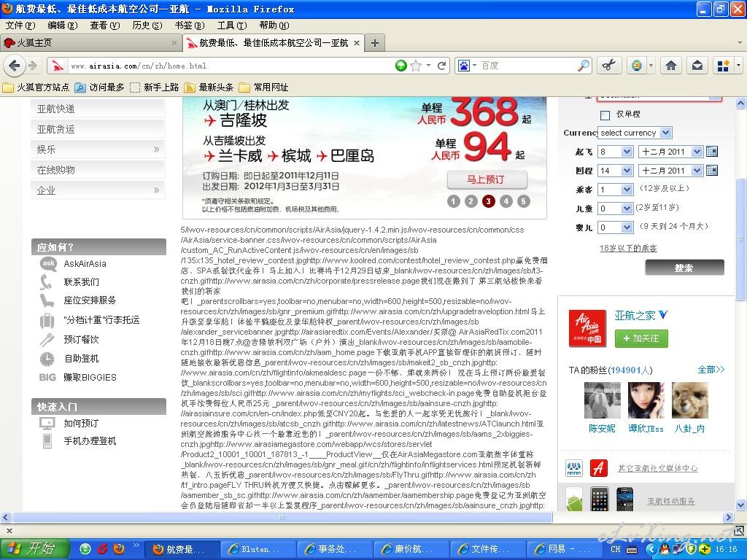
Task: Open the 查看 menu
Action: 105,26
